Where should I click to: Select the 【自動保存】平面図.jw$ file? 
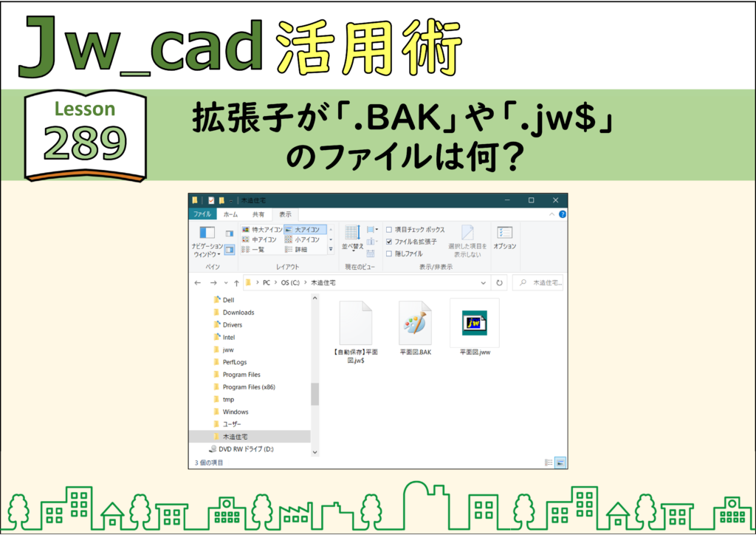click(356, 332)
